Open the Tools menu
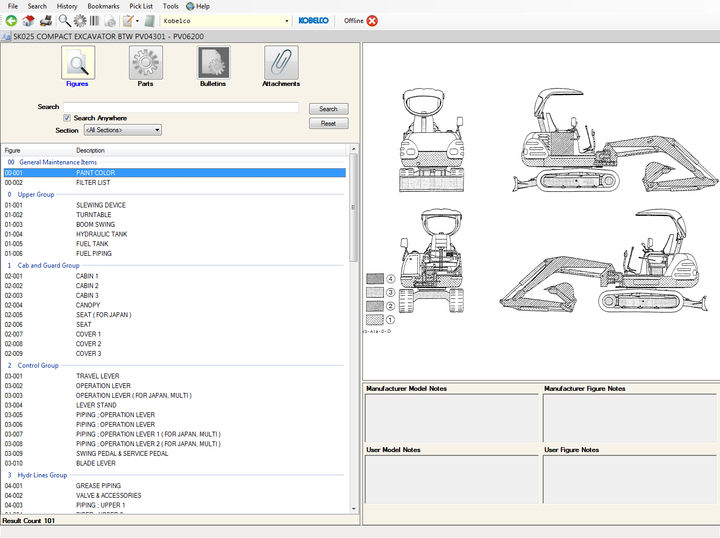This screenshot has width=720, height=538. tap(170, 6)
